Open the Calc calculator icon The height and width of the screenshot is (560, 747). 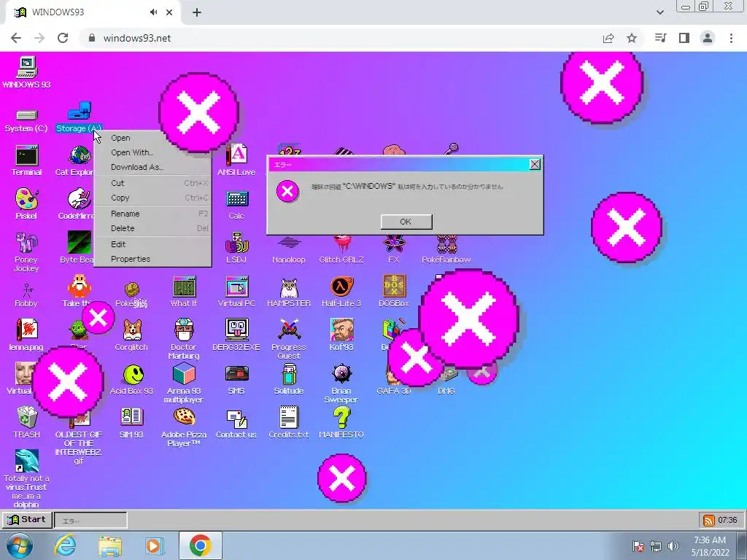click(236, 199)
